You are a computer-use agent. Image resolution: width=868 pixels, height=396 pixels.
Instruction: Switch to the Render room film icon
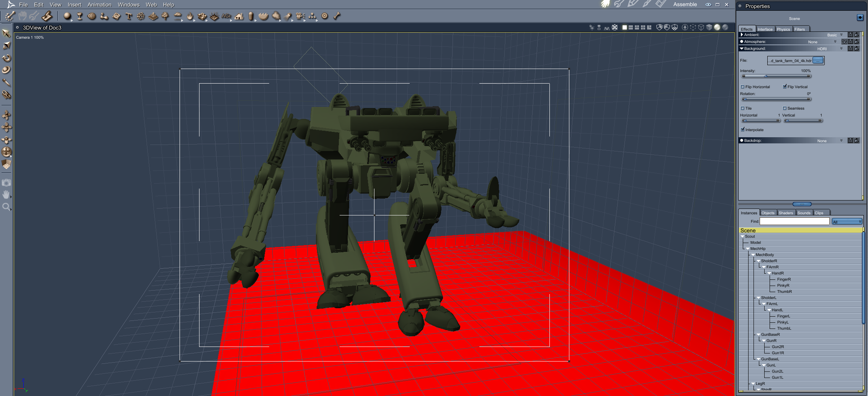(661, 4)
